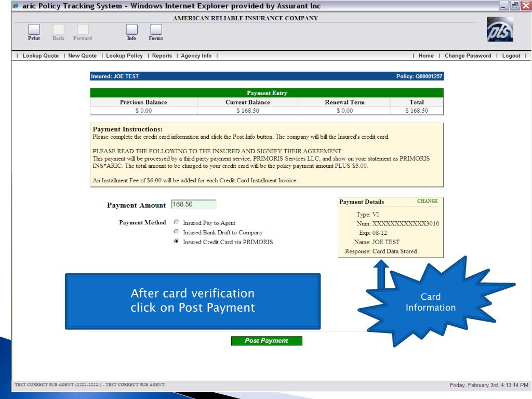
Task: Click the date and time in status bar
Action: pyautogui.click(x=489, y=385)
